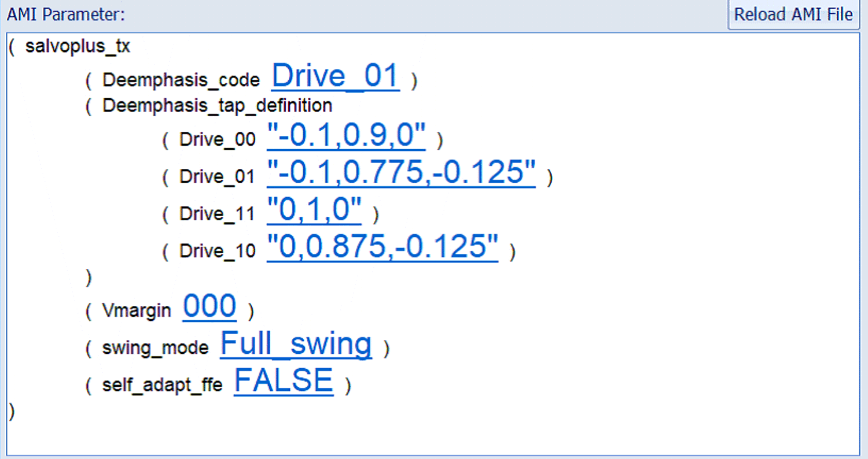
Task: Edit the Drive_00 tap value "-0.1,0.9,0"
Action: [347, 136]
